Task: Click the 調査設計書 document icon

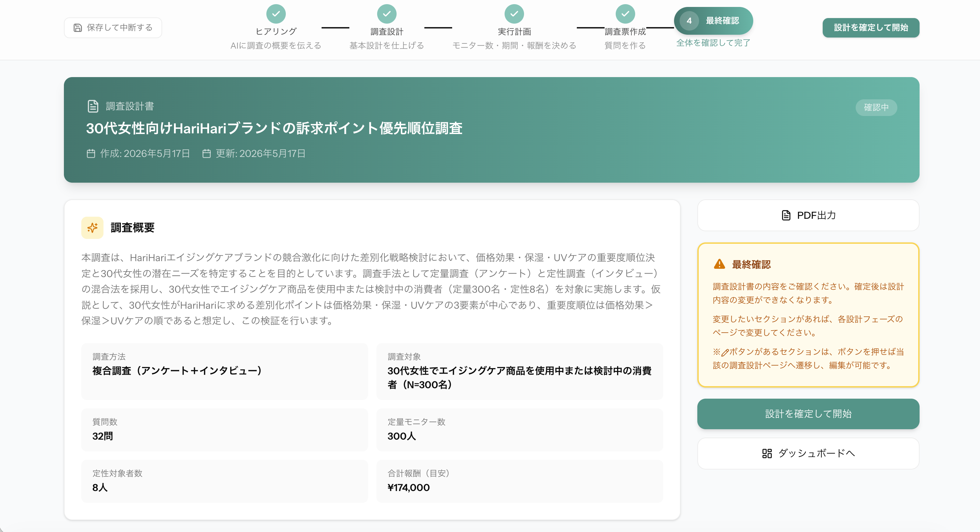Action: pyautogui.click(x=93, y=106)
